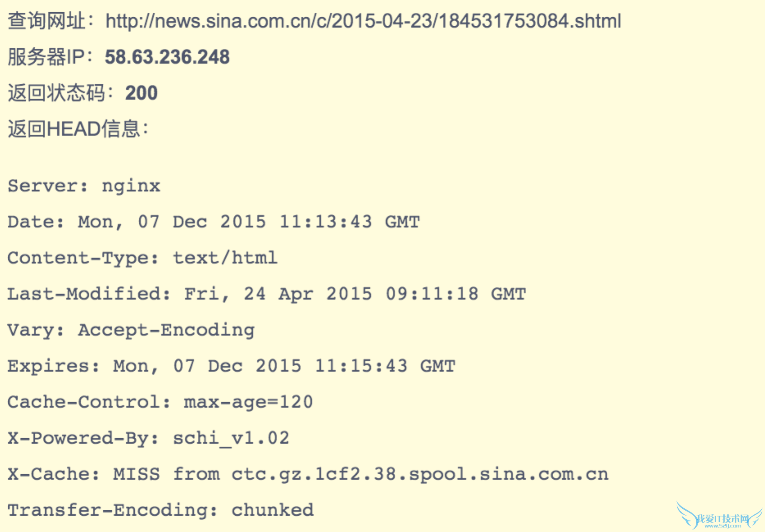Click the word MISS in X-Cache

tap(136, 474)
